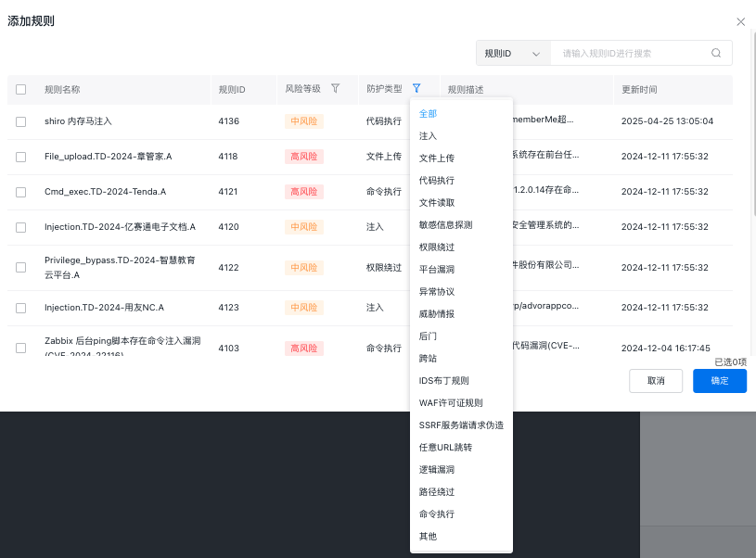Screen dimensions: 756x558
Task: Toggle the select-all header checkbox
Action: (x=20, y=89)
